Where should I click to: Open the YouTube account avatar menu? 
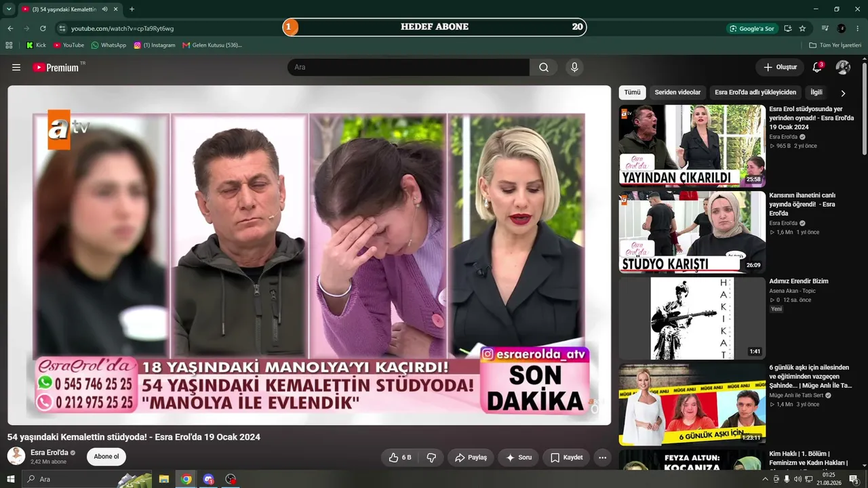[x=843, y=67]
